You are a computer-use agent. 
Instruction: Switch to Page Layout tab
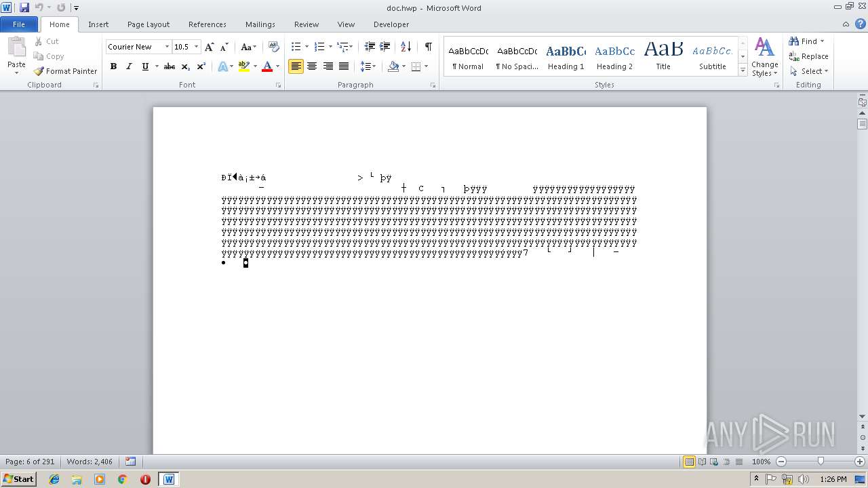[149, 24]
